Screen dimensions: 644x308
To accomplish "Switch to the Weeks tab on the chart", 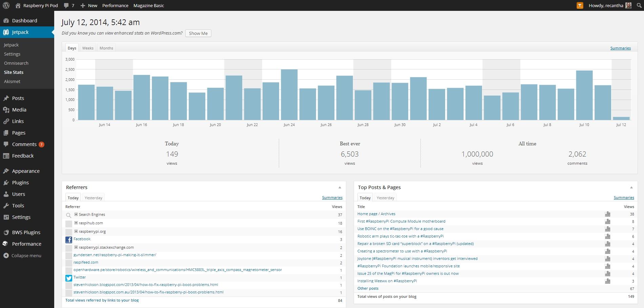I will tap(88, 48).
